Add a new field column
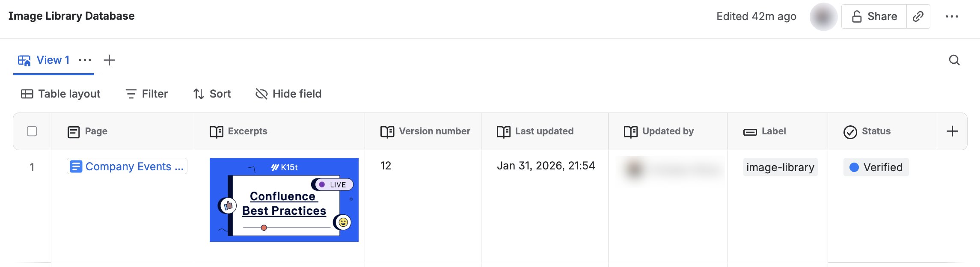The image size is (980, 267). 952,131
